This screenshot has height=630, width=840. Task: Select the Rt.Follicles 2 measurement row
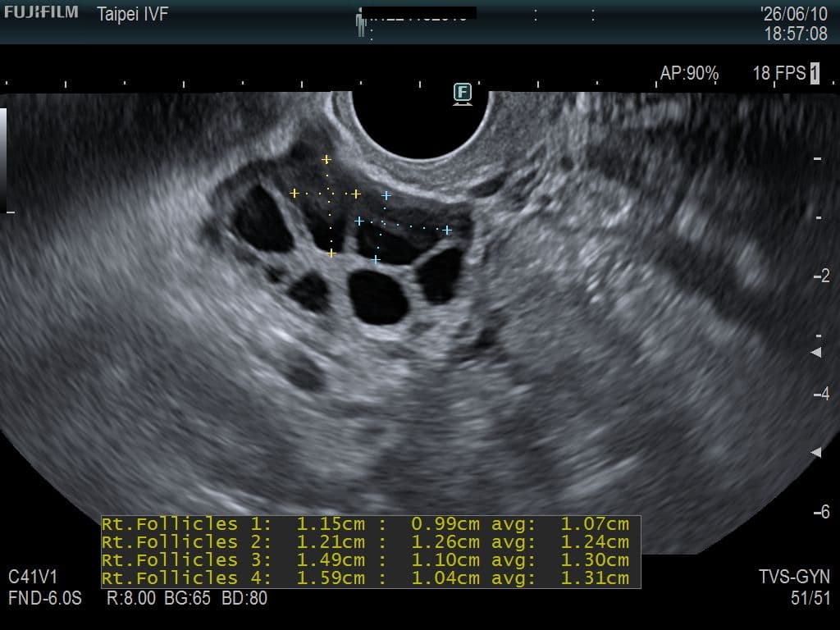click(x=365, y=542)
